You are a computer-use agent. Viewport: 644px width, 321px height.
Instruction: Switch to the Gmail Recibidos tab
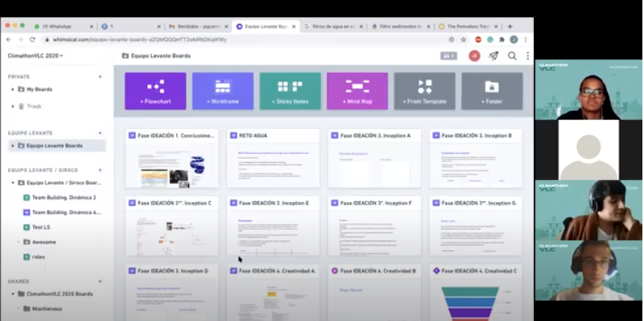[198, 26]
